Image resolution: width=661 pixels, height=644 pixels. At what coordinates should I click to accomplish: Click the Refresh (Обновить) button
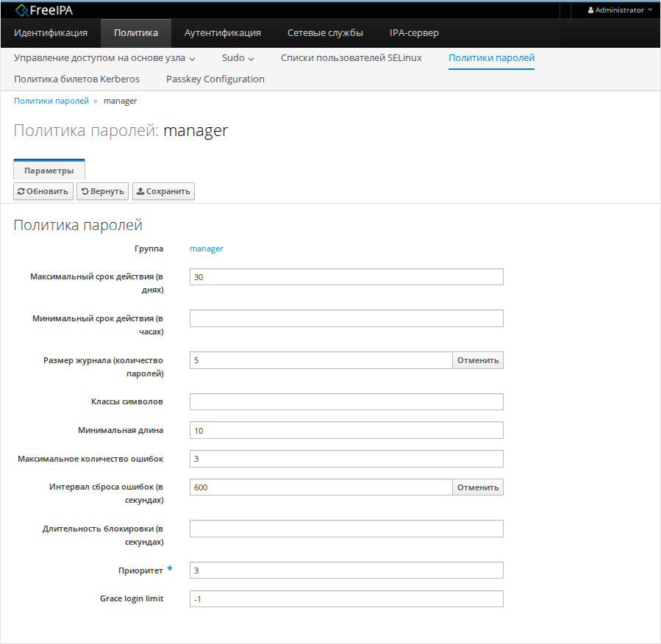[x=43, y=191]
